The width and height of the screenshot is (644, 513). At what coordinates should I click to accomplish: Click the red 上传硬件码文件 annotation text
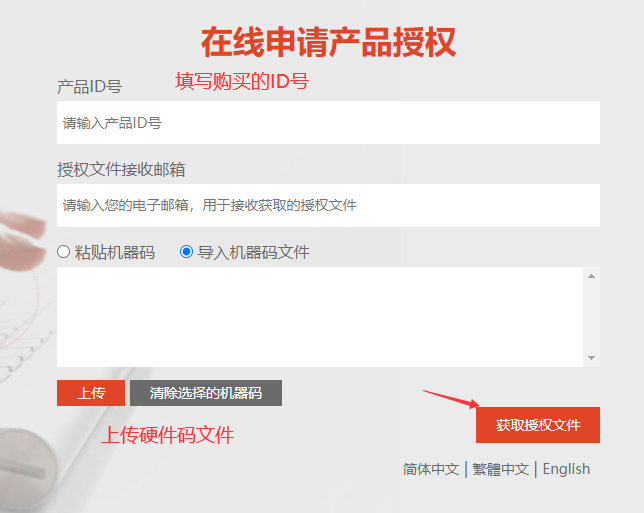[x=168, y=435]
